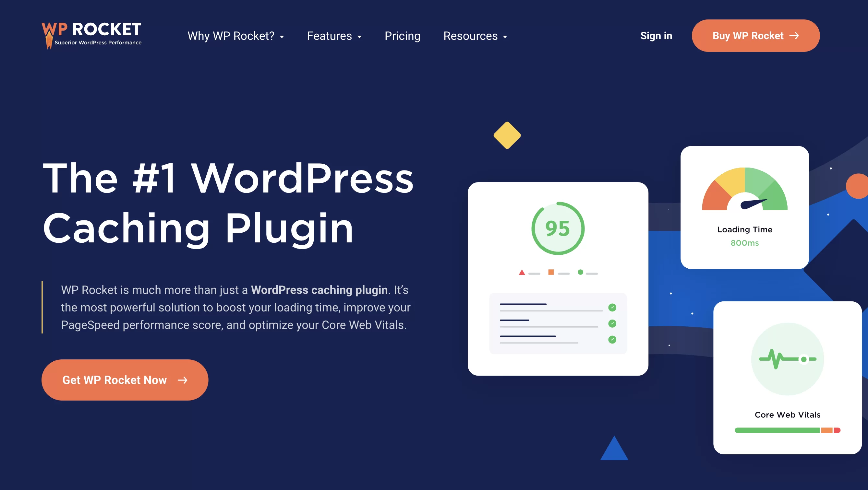Click the Get WP Rocket Now button

tap(125, 379)
